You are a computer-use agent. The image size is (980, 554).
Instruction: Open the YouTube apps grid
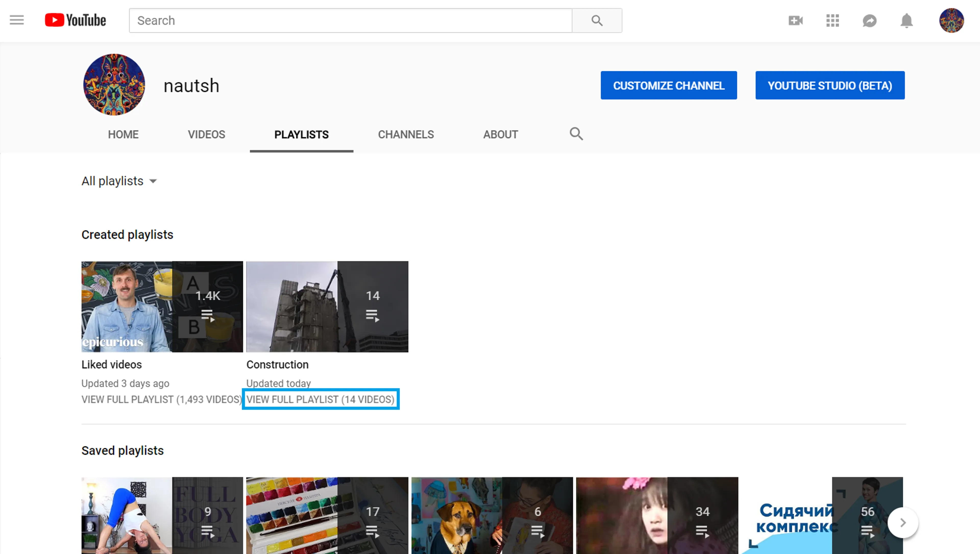tap(832, 20)
